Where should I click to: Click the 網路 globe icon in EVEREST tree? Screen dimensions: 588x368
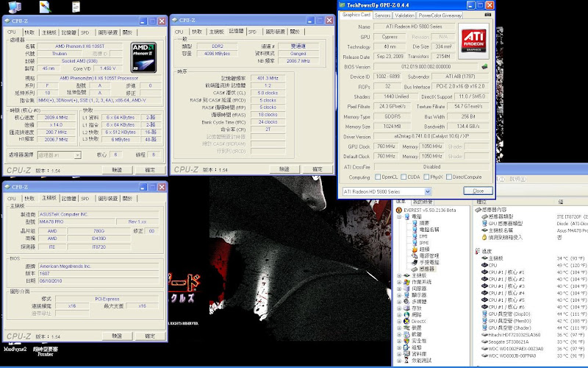[x=406, y=315]
